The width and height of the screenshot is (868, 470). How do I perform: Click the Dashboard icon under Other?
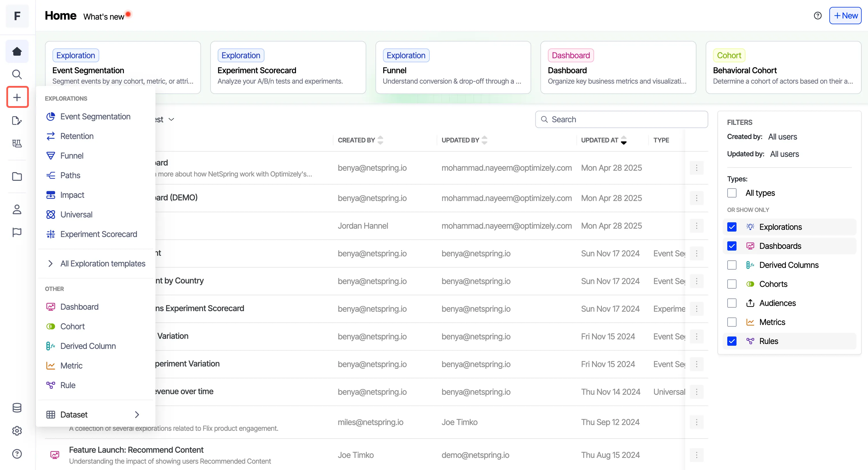coord(50,307)
